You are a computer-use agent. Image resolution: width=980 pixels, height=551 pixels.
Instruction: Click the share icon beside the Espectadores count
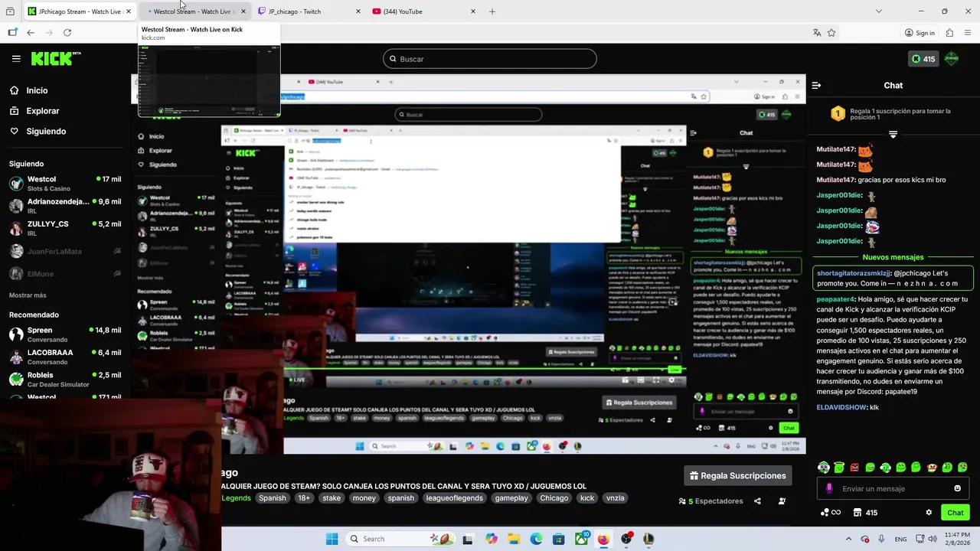(x=757, y=500)
